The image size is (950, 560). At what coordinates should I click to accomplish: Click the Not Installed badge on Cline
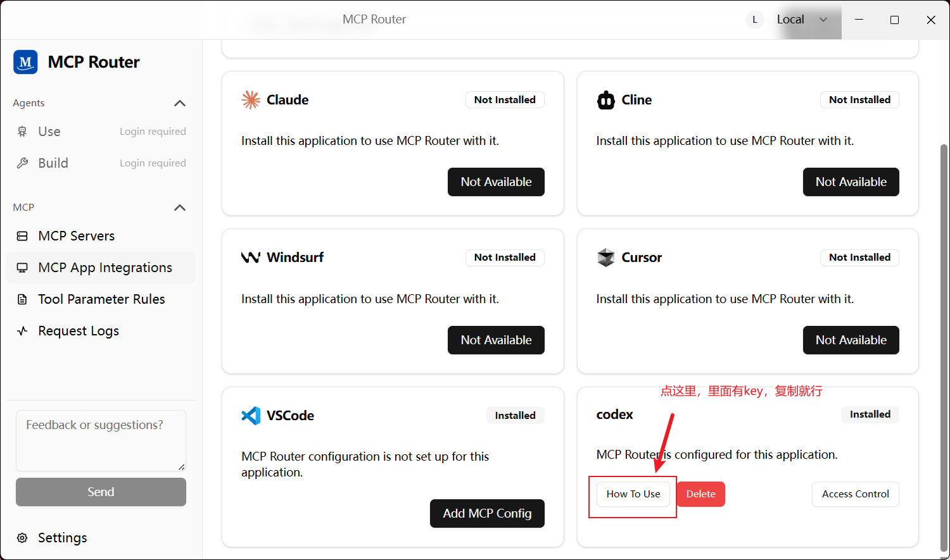(859, 100)
